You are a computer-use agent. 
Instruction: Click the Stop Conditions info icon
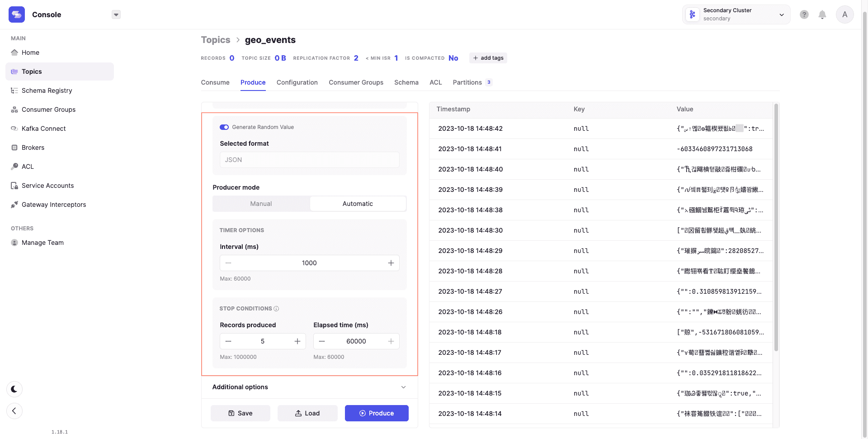276,309
